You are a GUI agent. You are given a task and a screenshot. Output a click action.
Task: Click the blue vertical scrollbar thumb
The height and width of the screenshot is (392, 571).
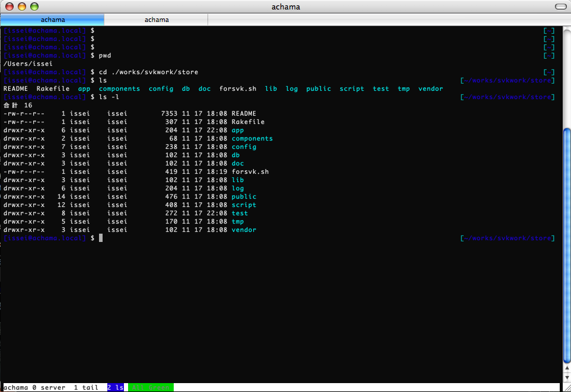tap(567, 246)
